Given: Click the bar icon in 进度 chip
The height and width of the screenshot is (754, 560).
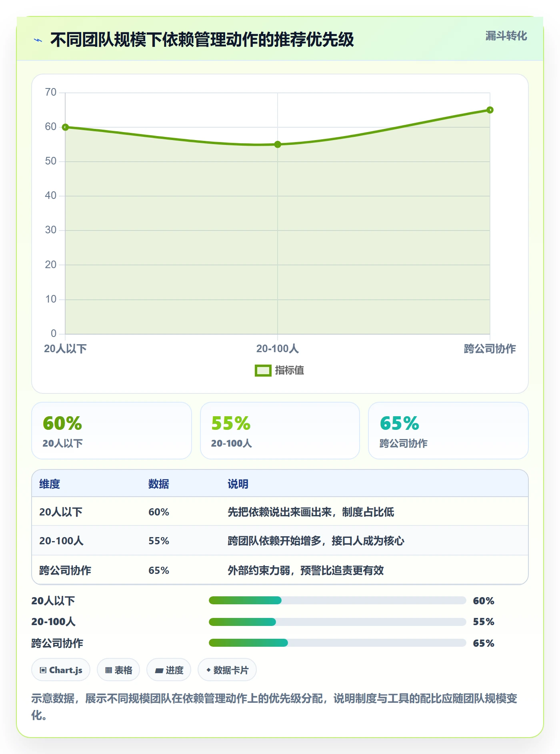Looking at the screenshot, I should (x=159, y=670).
